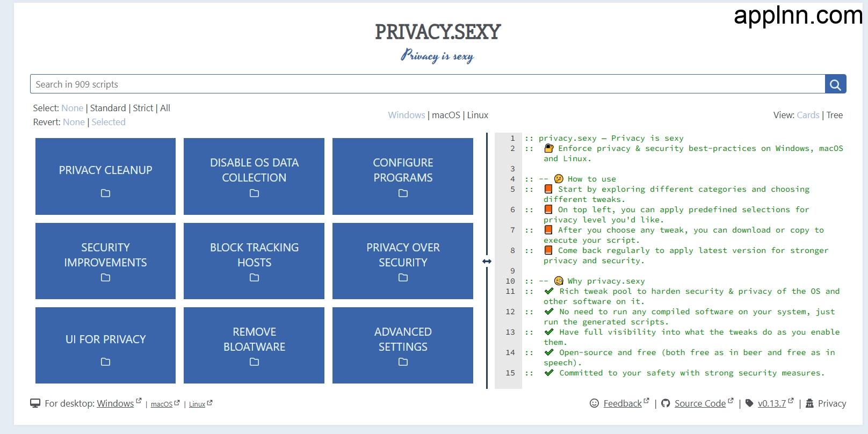The height and width of the screenshot is (434, 868).
Task: Switch OS to Windows
Action: tap(407, 115)
